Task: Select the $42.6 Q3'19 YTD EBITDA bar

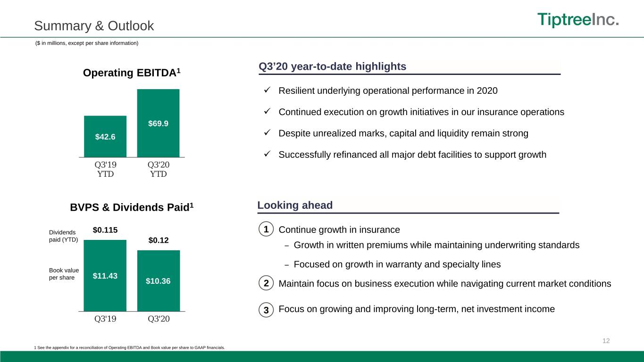Action: click(x=105, y=136)
